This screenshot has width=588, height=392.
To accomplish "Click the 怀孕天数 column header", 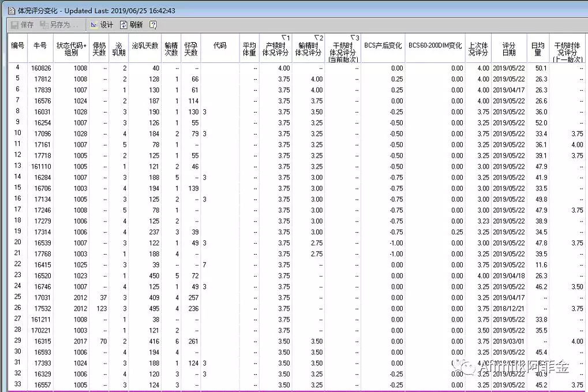I will coord(191,48).
